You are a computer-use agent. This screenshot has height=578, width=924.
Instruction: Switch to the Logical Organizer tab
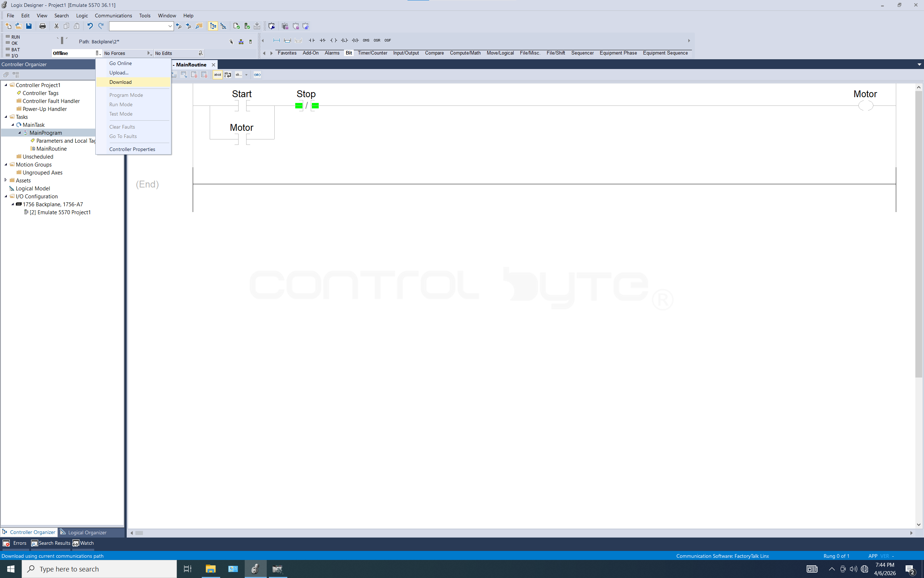[84, 532]
